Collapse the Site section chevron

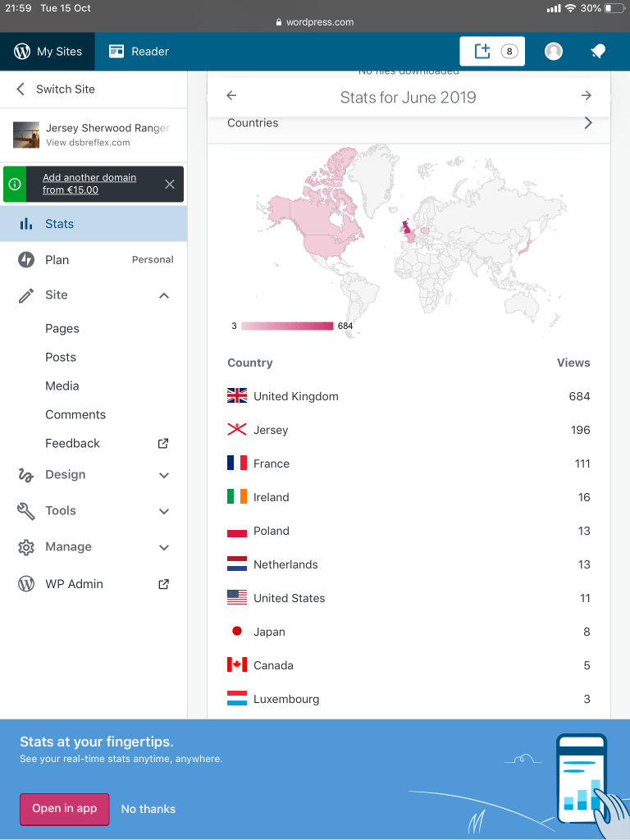tap(164, 295)
